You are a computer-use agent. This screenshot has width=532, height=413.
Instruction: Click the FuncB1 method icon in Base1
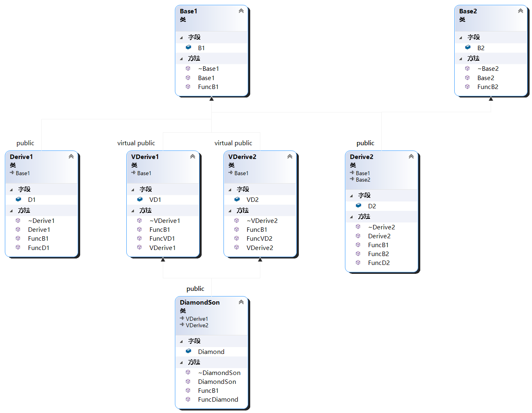pos(188,87)
